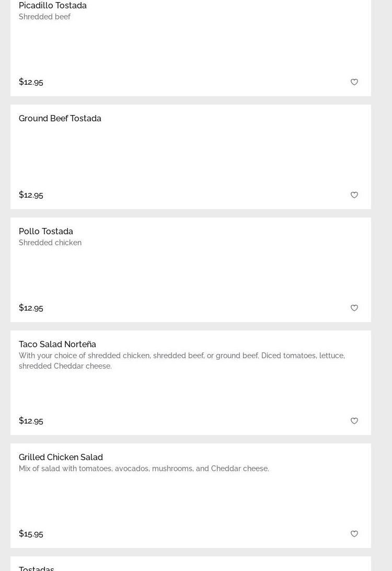392x571 pixels.
Task: Click the Taco Salad Norteña description text
Action: 181,361
